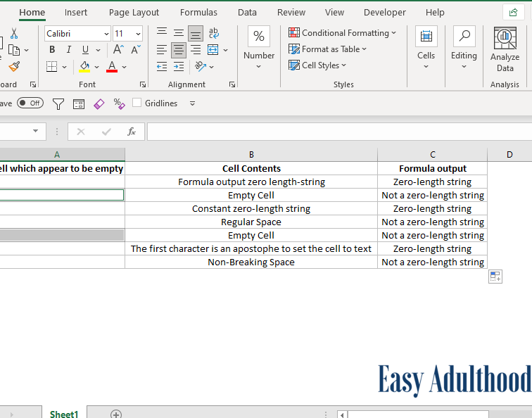Viewport: 532px width, 418px height.
Task: Enable the Gridlines checkbox
Action: tap(137, 103)
